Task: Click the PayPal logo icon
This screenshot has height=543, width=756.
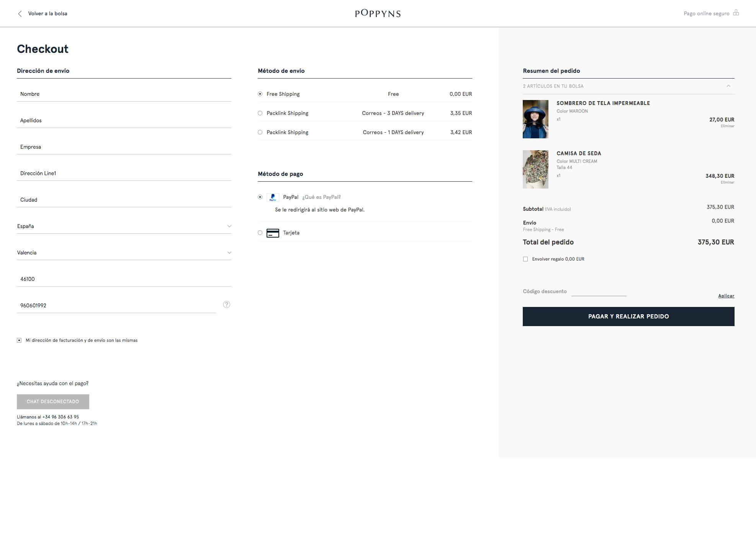Action: [x=273, y=197]
